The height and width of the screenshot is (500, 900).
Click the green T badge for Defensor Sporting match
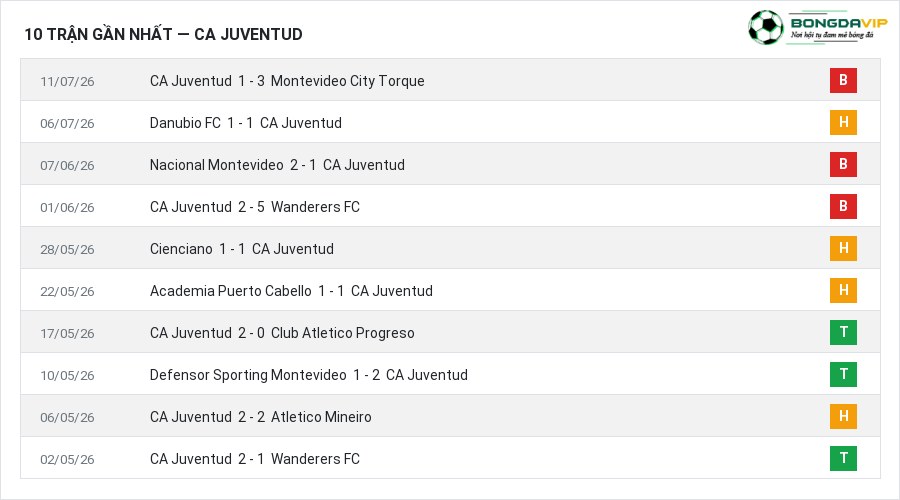pyautogui.click(x=843, y=374)
